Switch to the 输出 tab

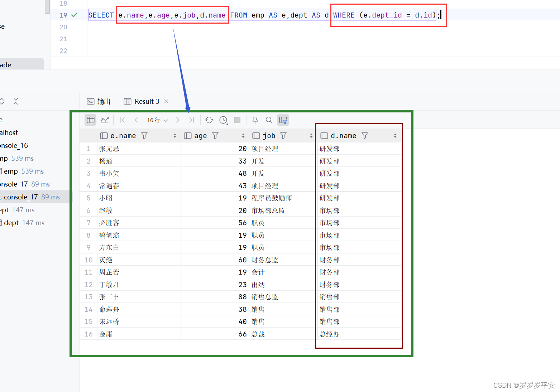click(99, 101)
